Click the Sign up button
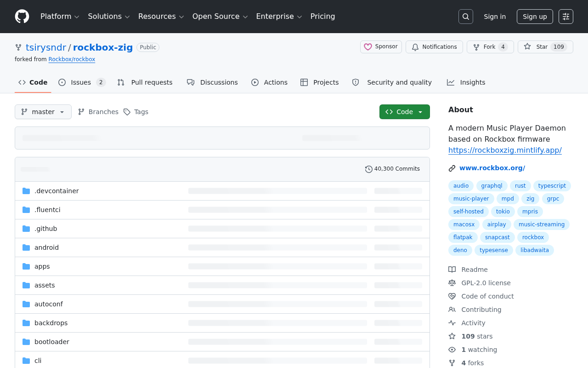 (x=535, y=17)
